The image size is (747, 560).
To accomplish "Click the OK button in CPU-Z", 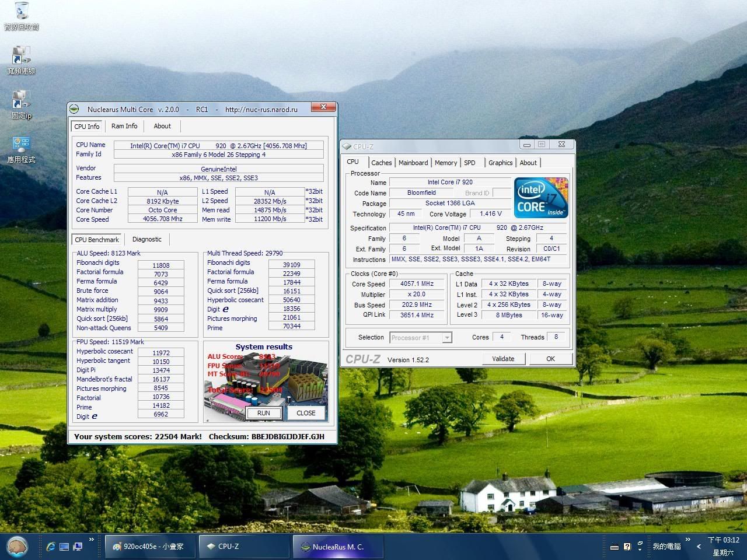I will (550, 359).
